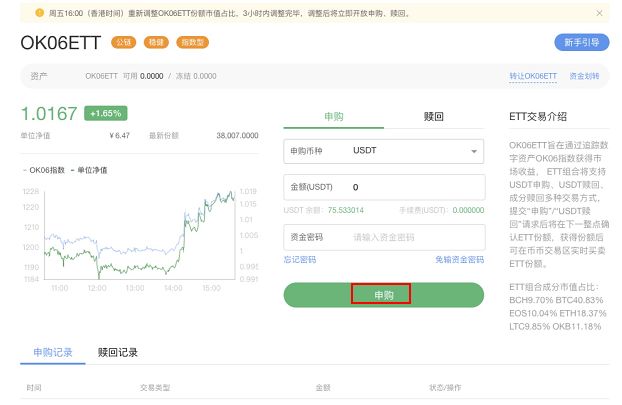
Task: Click the 金额(USDT) input field
Action: [384, 187]
